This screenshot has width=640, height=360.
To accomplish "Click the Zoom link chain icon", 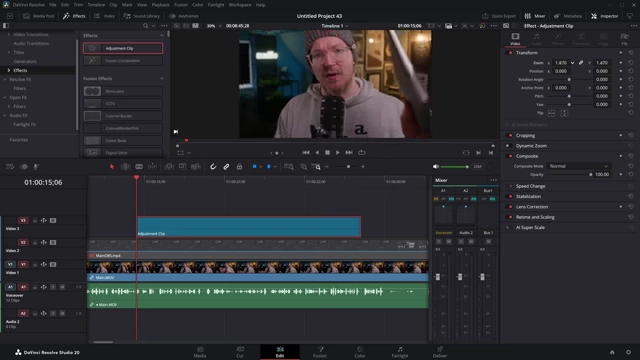I will tap(581, 62).
